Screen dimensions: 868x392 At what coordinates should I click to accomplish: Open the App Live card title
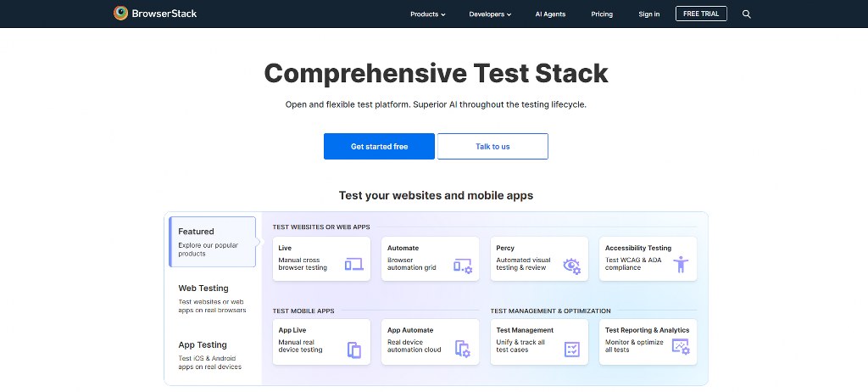292,330
